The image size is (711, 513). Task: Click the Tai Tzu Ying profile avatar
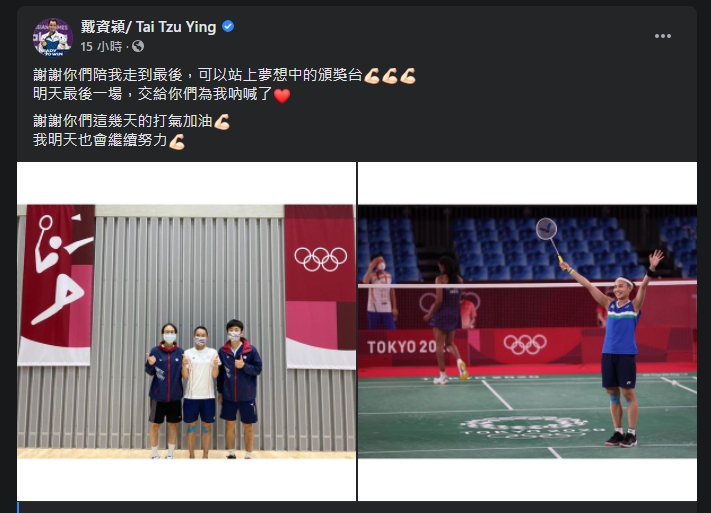click(53, 38)
